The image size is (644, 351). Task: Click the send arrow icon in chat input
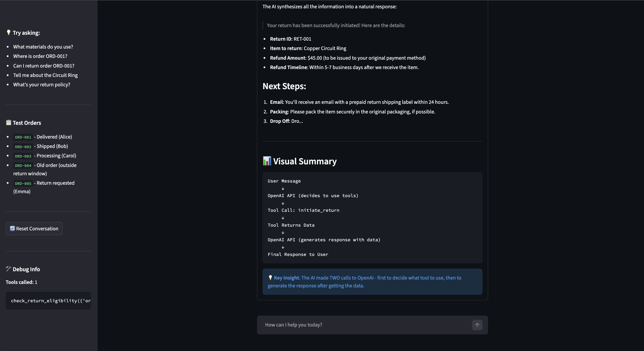pyautogui.click(x=477, y=325)
